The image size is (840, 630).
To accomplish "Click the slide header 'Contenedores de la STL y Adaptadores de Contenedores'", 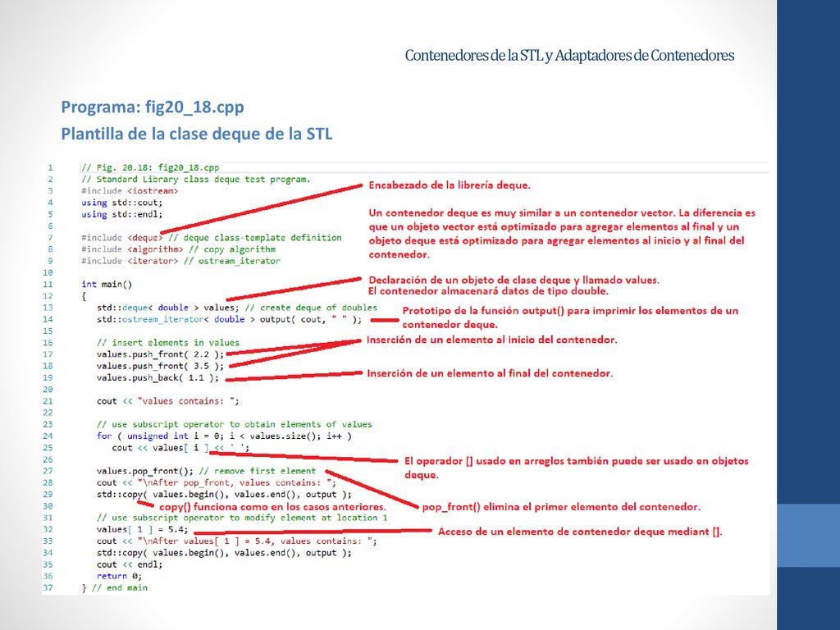I will click(569, 55).
